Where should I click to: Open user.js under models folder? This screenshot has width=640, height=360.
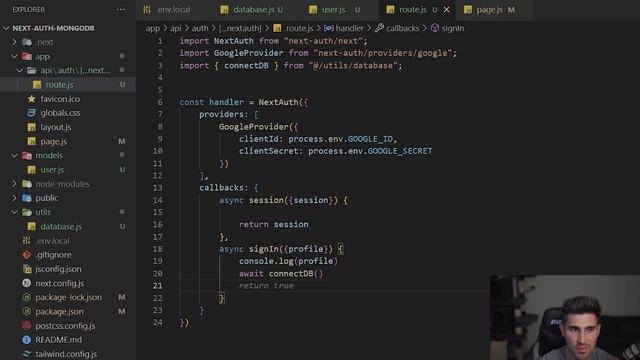pyautogui.click(x=52, y=170)
